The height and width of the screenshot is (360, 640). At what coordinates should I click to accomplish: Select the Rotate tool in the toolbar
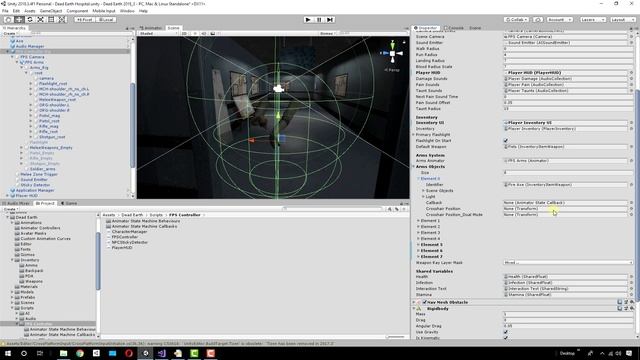click(x=29, y=20)
